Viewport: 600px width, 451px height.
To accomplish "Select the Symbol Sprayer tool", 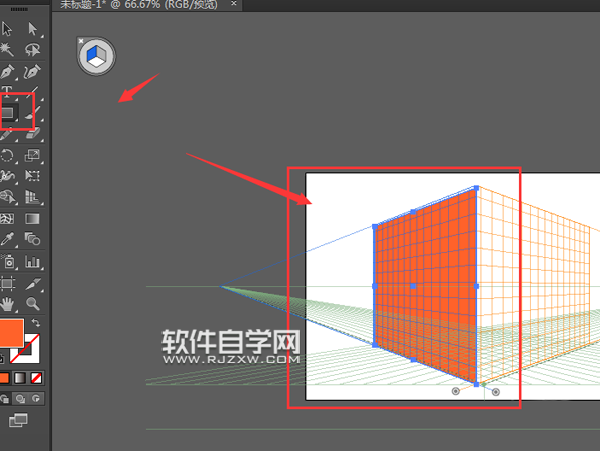I will click(8, 262).
